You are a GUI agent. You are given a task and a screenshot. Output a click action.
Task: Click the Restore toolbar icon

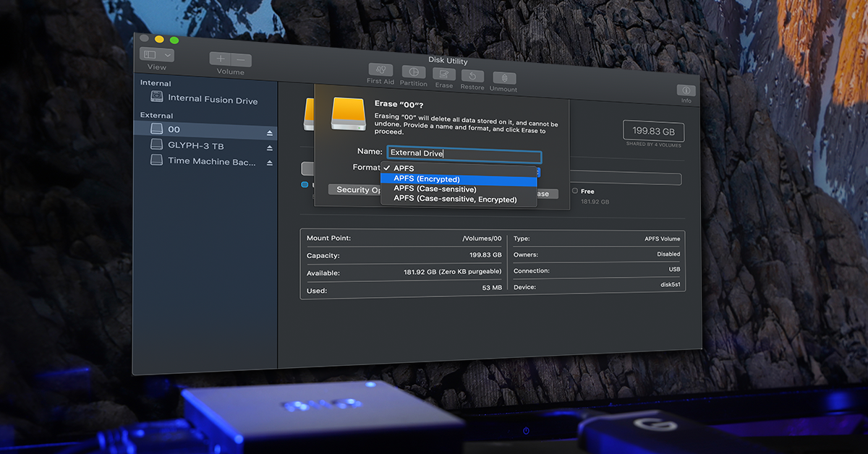click(x=472, y=76)
